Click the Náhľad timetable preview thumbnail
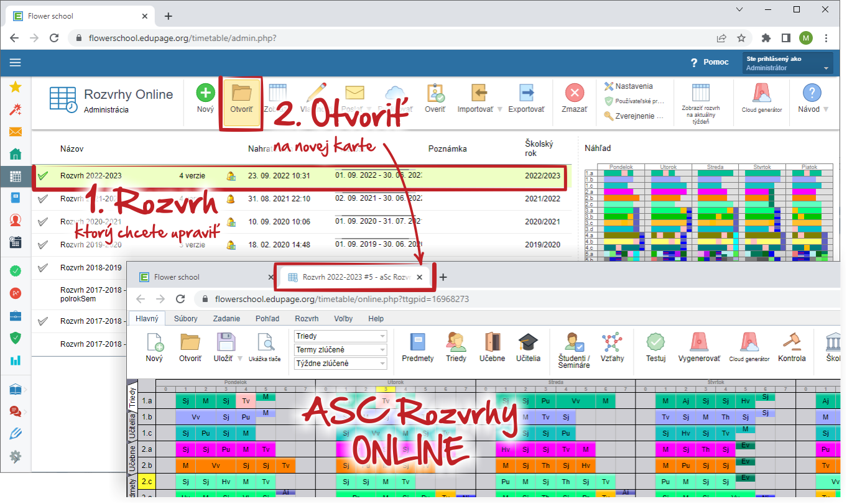 pyautogui.click(x=710, y=211)
